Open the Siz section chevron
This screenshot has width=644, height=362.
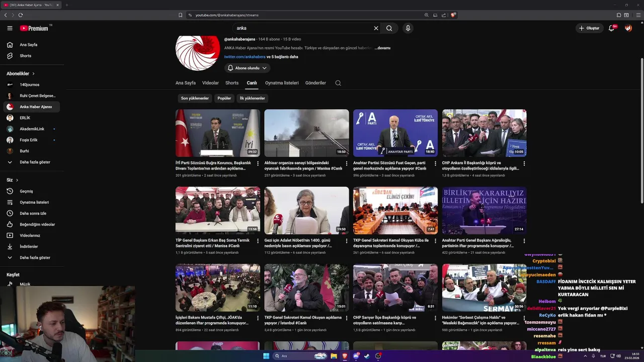[17, 180]
